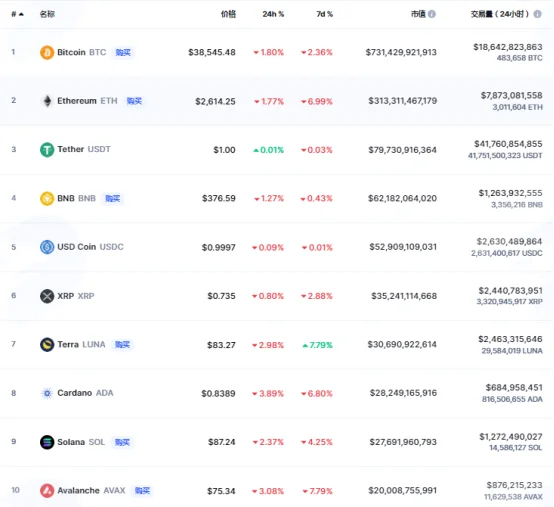Click the Terra LUNA logo
The image size is (554, 507).
(47, 344)
